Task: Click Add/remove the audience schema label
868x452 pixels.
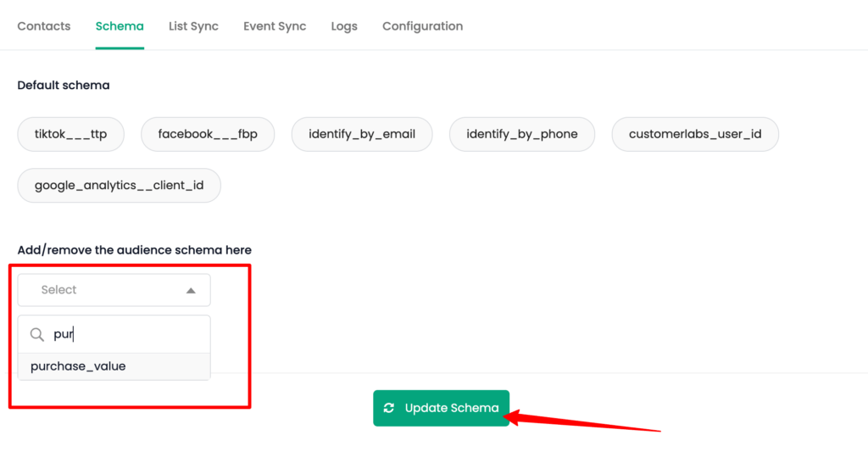Action: 135,250
